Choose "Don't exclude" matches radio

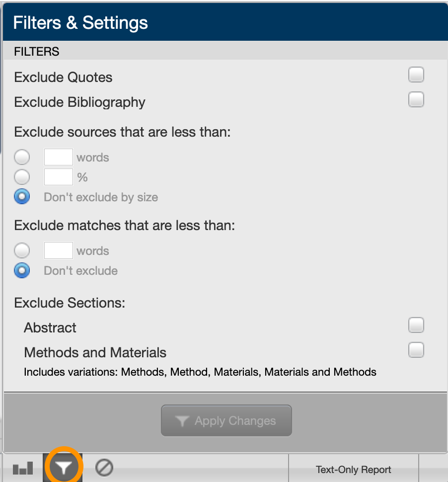coord(22,270)
